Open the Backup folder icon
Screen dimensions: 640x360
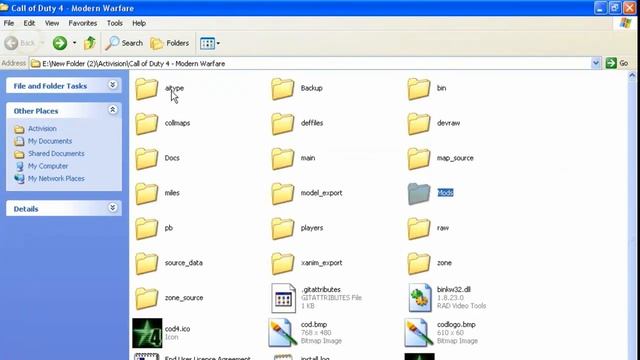point(283,89)
